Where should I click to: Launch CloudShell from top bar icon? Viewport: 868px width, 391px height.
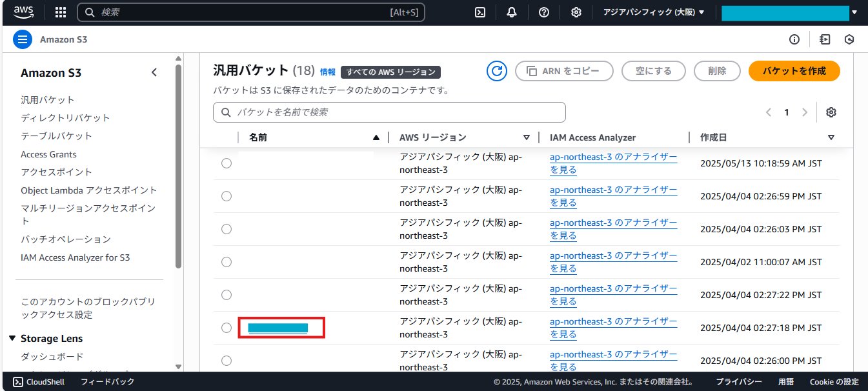click(480, 12)
